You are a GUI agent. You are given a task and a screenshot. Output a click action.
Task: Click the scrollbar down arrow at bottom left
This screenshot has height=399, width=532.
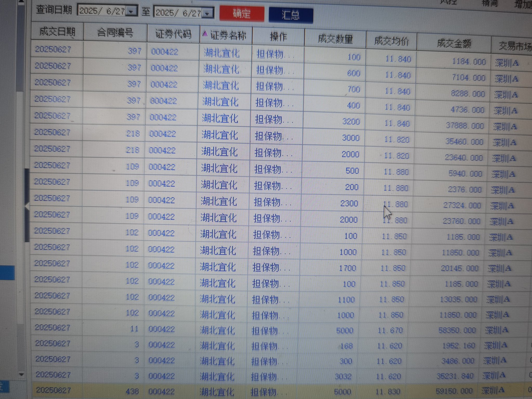[x=22, y=375]
